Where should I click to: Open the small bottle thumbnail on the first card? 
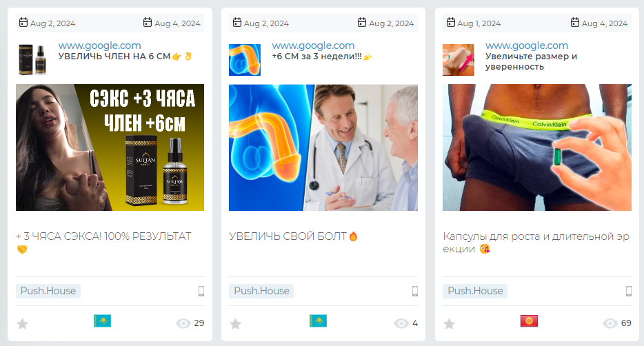pos(32,60)
